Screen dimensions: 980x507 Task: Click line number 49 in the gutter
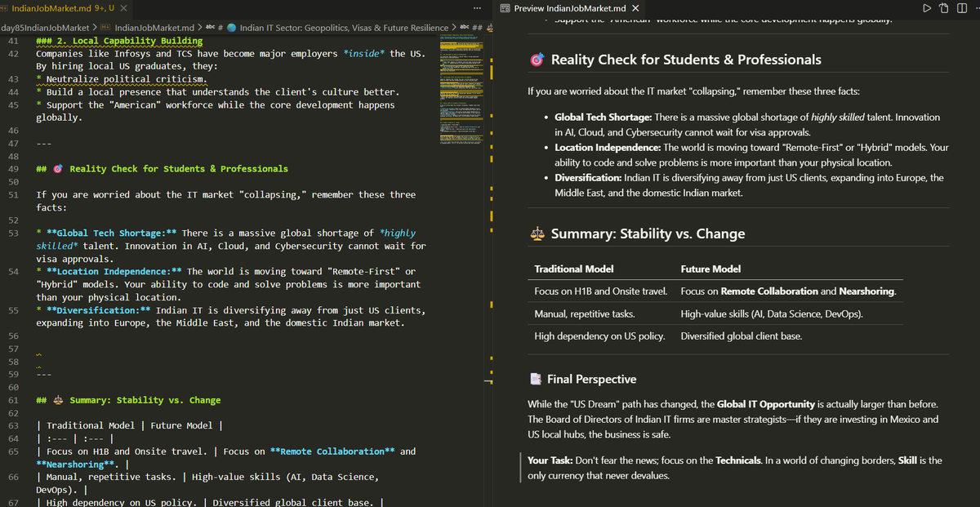coord(14,169)
